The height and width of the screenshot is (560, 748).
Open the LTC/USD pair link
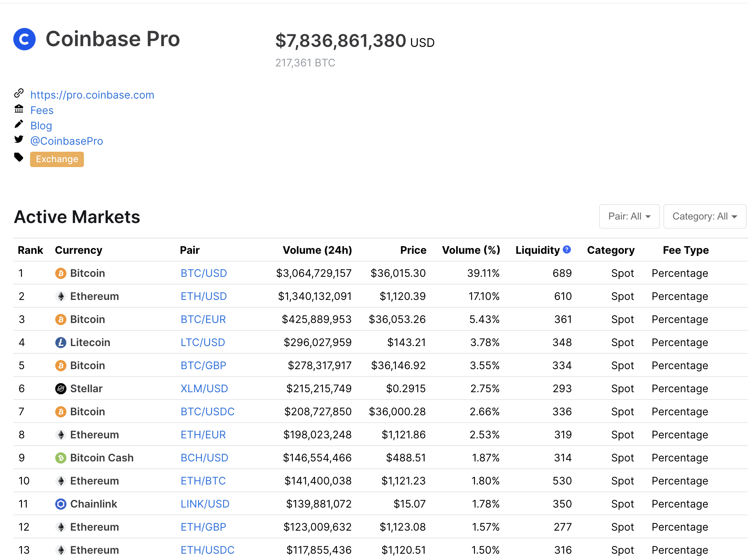(x=203, y=343)
